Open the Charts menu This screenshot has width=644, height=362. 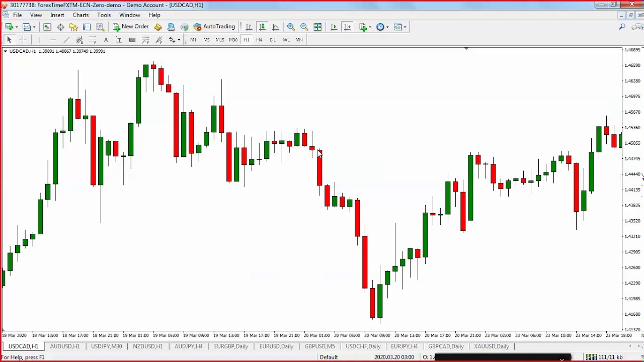coord(80,15)
